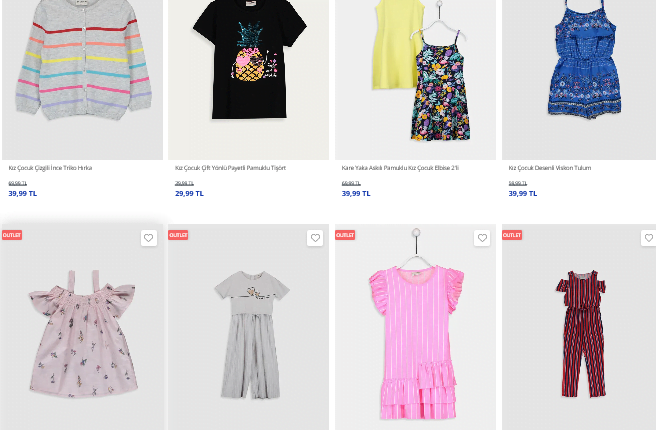Open the red navy striped jumpsuit image
The width and height of the screenshot is (656, 430).
pos(579,327)
